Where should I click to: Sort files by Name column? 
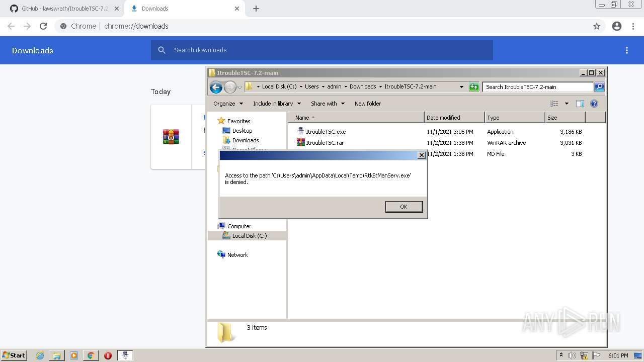(356, 118)
